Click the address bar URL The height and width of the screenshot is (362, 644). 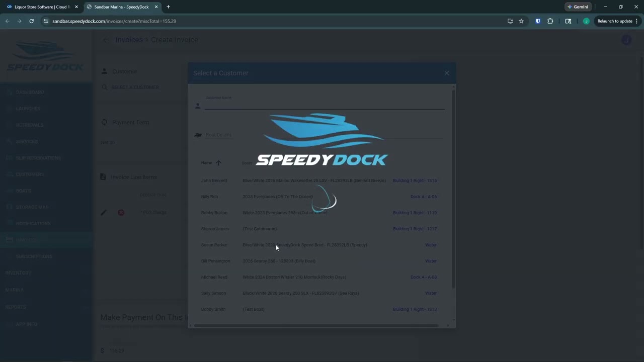pyautogui.click(x=114, y=21)
